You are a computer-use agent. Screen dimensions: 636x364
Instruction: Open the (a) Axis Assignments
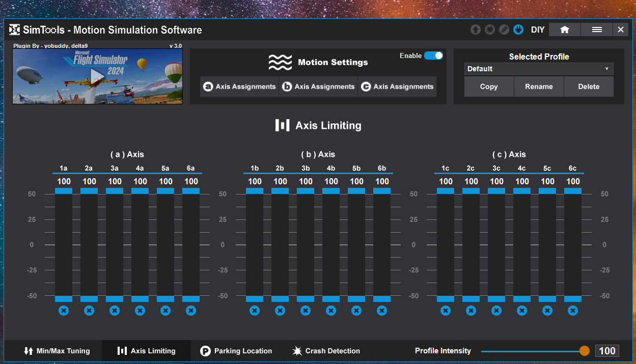(x=239, y=87)
